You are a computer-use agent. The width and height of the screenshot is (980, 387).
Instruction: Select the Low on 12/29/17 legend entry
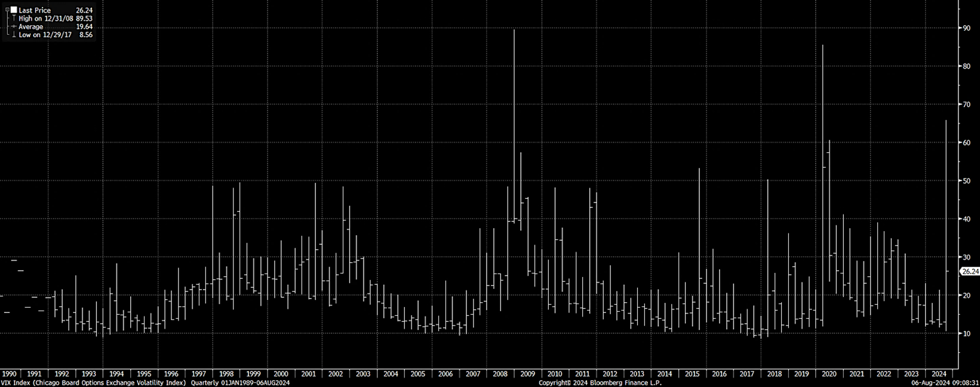45,35
